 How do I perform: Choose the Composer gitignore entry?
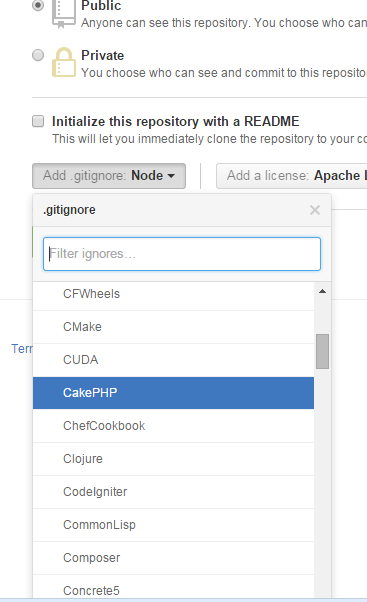pyautogui.click(x=174, y=558)
